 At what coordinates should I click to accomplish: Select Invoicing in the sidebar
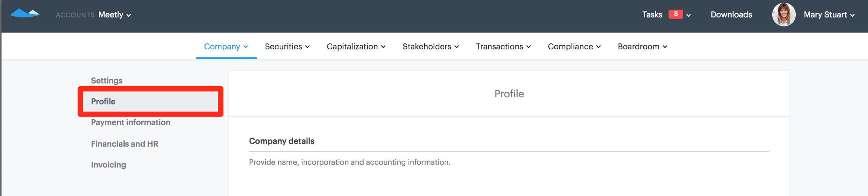[x=108, y=165]
